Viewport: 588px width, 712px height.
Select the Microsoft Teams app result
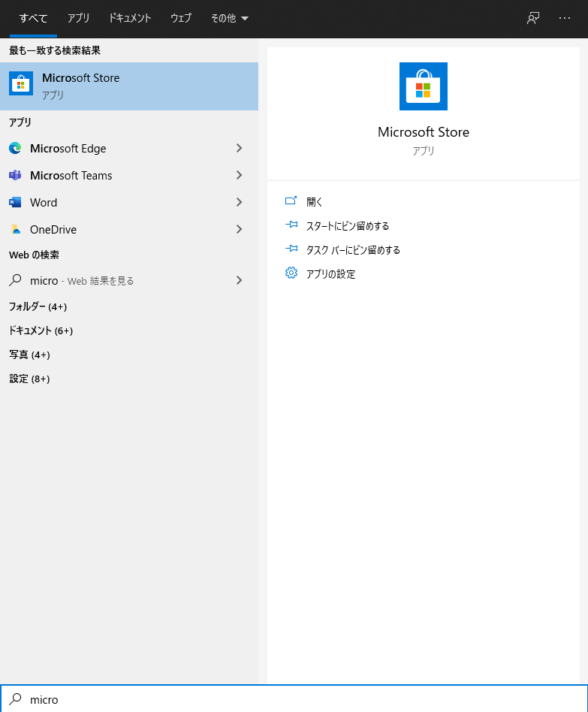[129, 175]
